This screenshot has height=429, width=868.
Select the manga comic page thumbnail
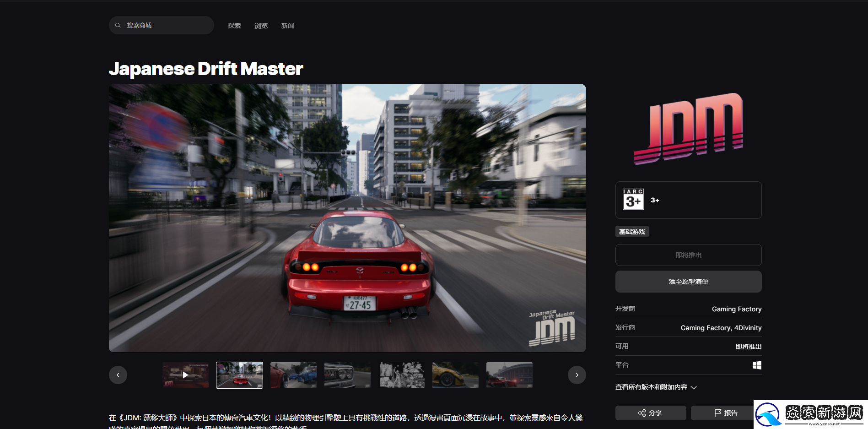coord(402,375)
